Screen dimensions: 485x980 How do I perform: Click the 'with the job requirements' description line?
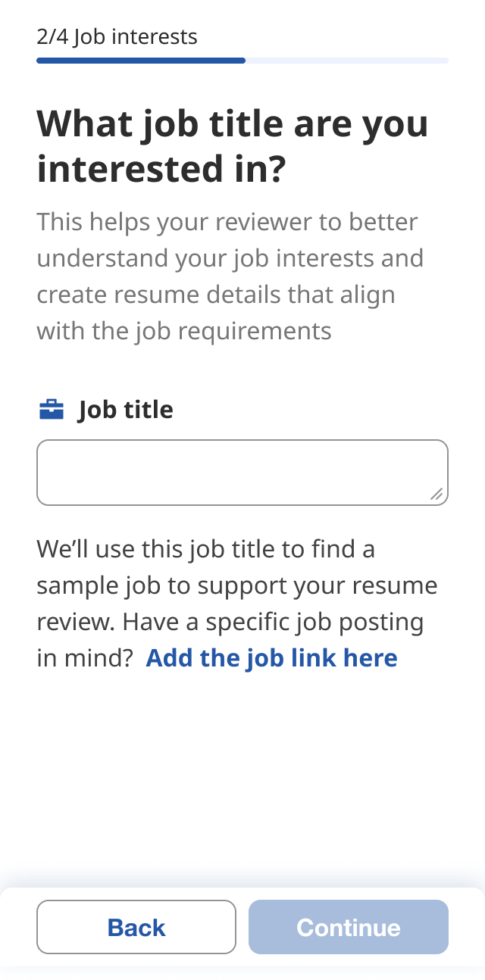click(183, 331)
